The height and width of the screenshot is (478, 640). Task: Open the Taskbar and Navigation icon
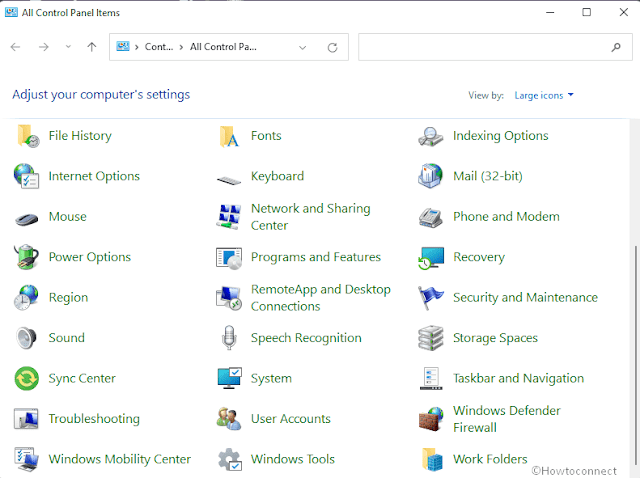pyautogui.click(x=431, y=378)
